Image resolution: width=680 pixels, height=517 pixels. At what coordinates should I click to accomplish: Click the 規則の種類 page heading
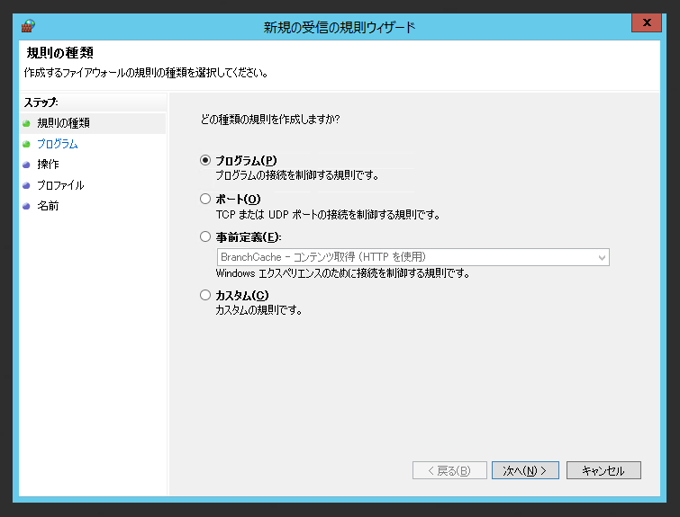tap(60, 53)
